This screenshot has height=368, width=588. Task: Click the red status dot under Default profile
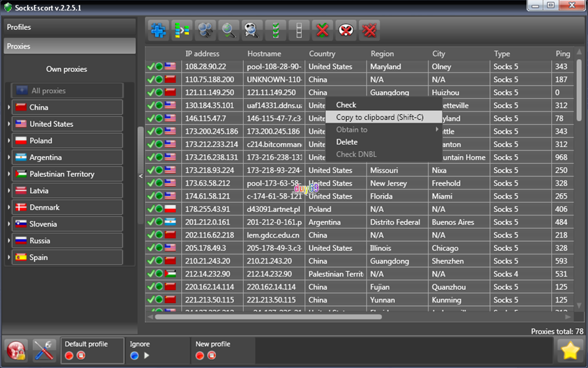pos(69,355)
